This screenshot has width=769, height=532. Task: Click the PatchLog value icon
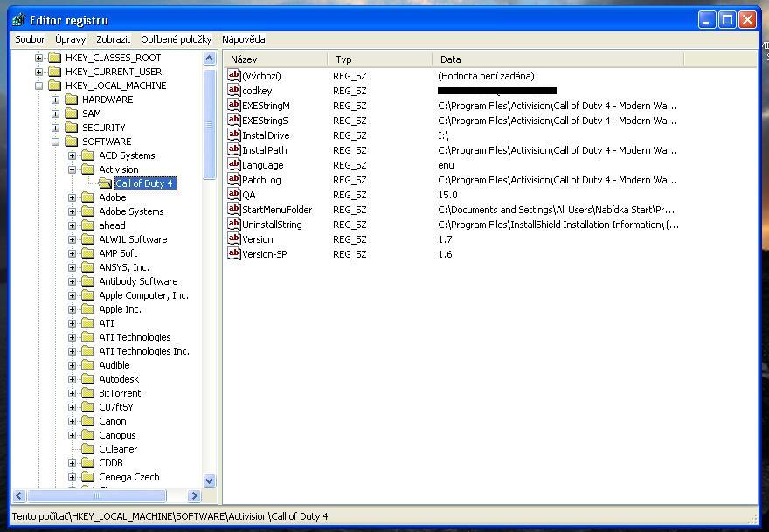click(x=234, y=179)
